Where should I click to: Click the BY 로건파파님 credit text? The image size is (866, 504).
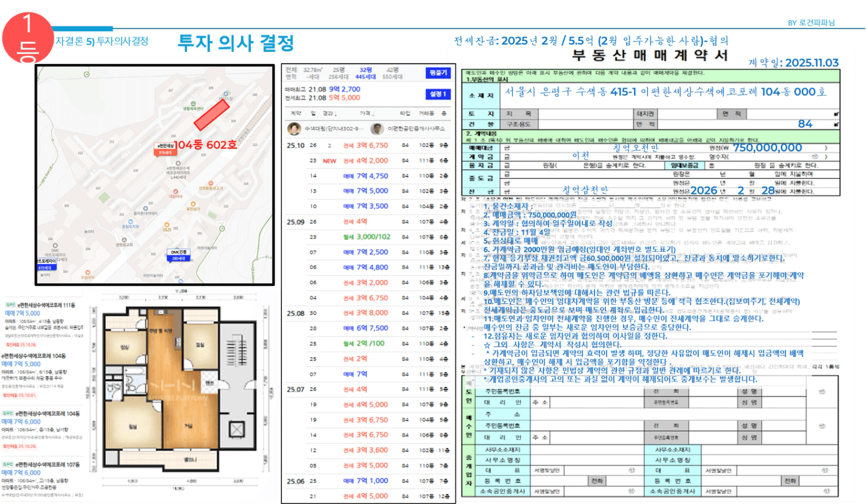tap(811, 23)
